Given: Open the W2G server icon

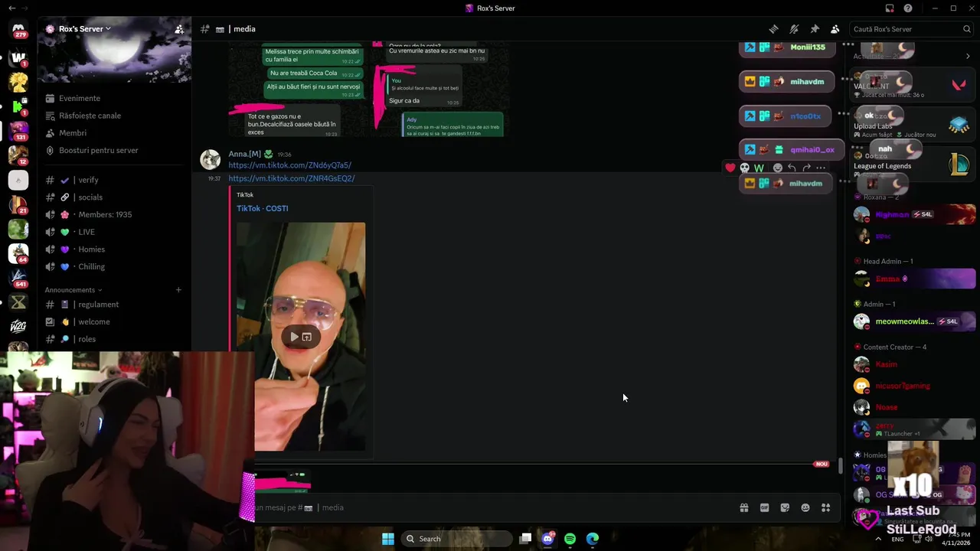Looking at the screenshot, I should click(x=18, y=327).
